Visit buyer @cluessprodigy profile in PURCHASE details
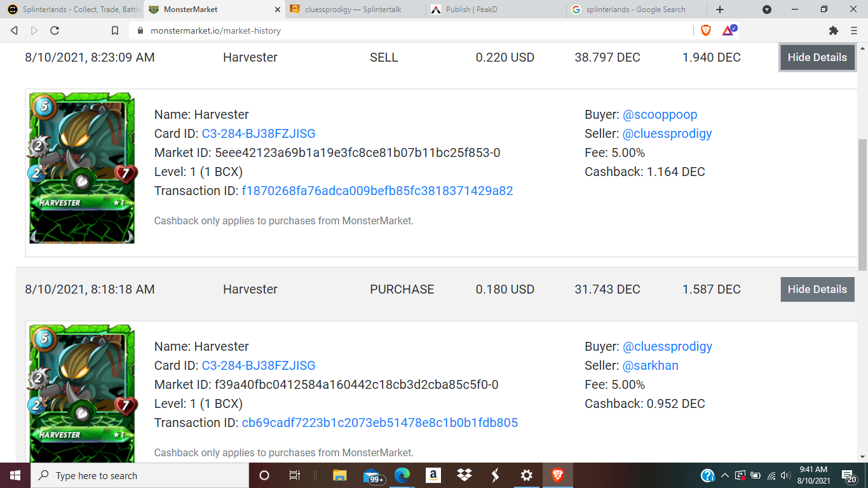This screenshot has height=488, width=868. coord(667,346)
